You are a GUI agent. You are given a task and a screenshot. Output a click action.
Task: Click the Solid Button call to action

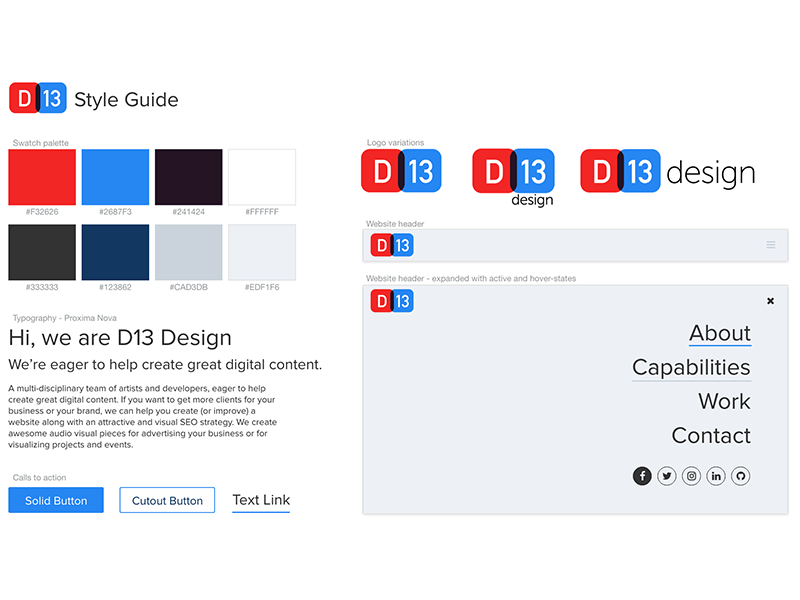click(x=55, y=500)
